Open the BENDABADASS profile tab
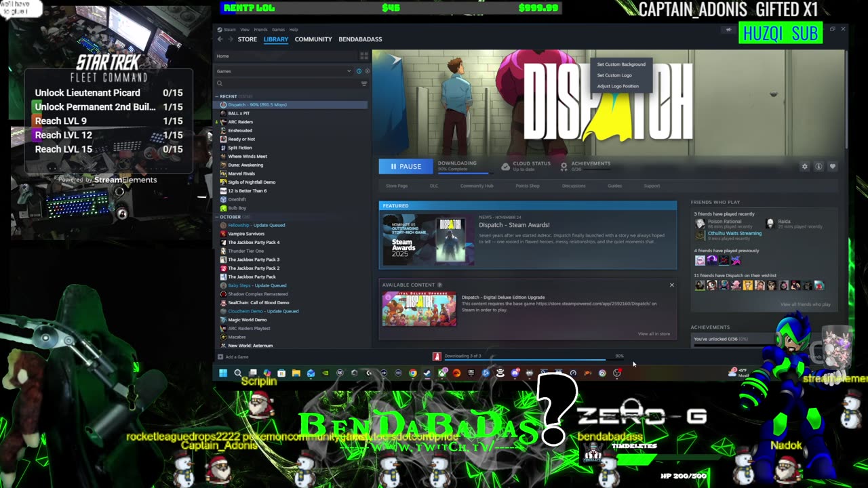Viewport: 868px width, 488px height. (360, 39)
